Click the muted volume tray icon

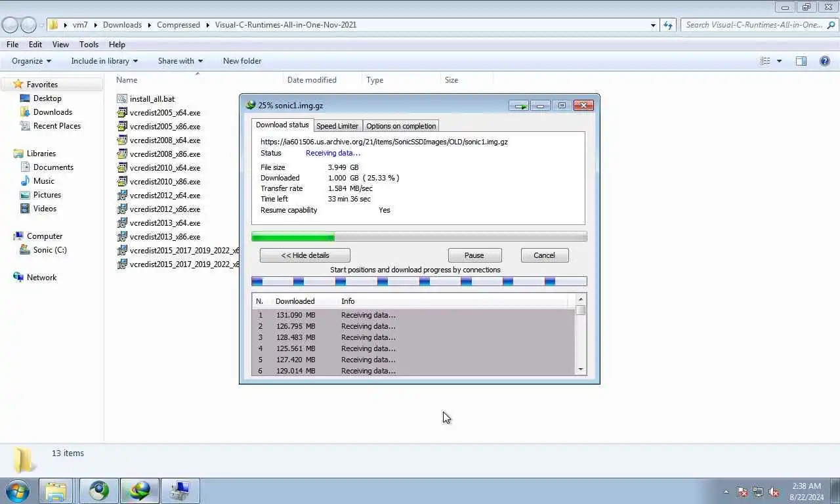774,492
